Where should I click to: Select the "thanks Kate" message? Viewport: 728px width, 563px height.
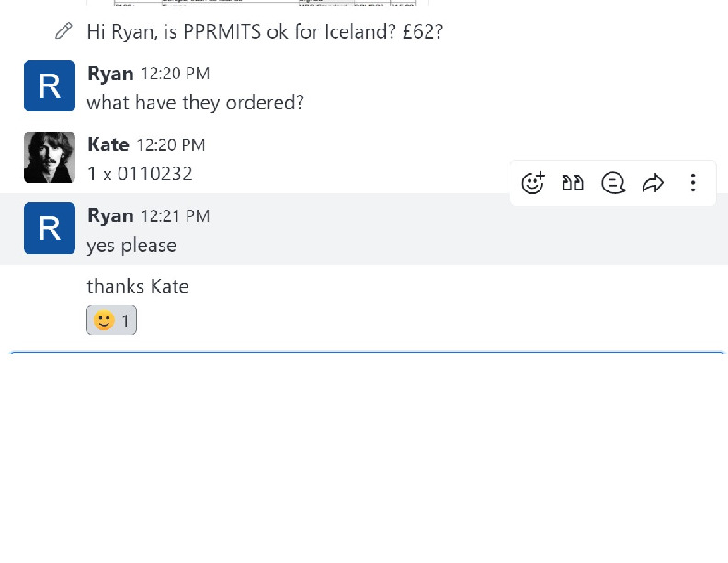138,287
